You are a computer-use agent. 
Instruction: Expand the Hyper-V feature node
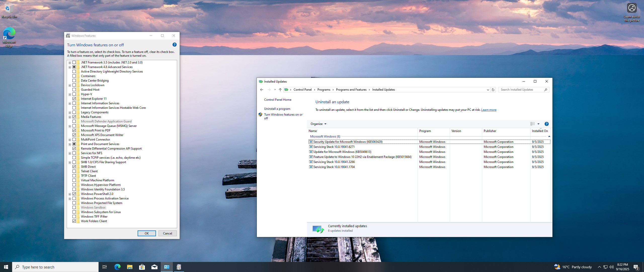[70, 94]
